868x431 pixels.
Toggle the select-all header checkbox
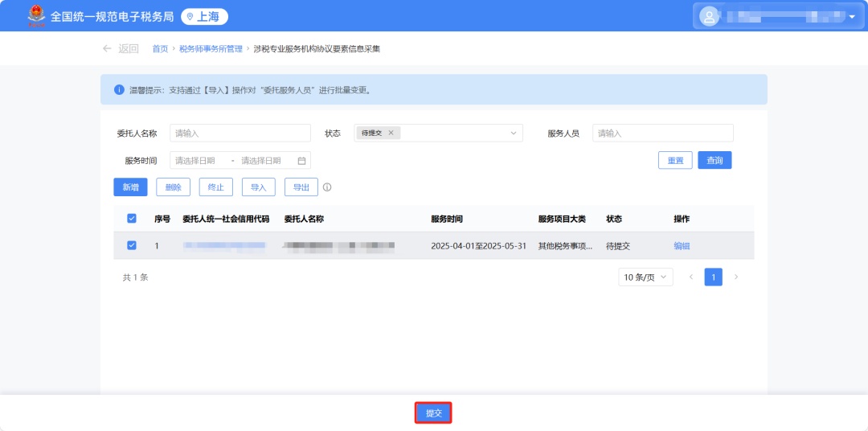pos(132,218)
